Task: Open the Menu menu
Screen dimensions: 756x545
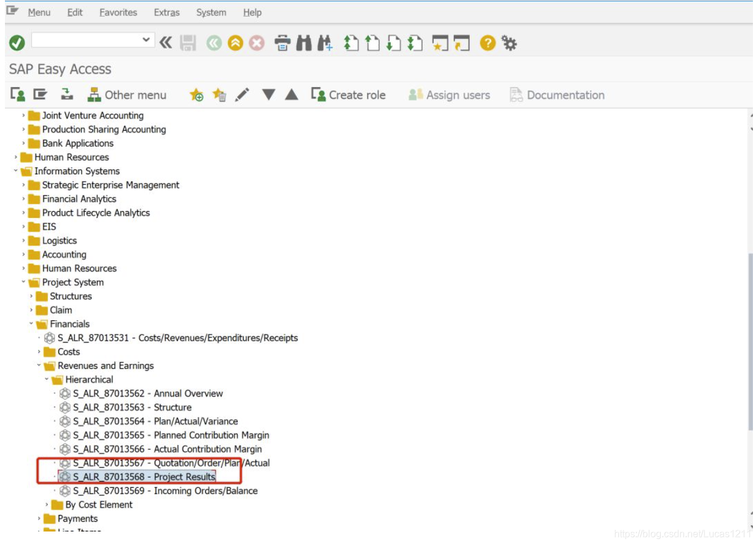Action: (x=39, y=12)
